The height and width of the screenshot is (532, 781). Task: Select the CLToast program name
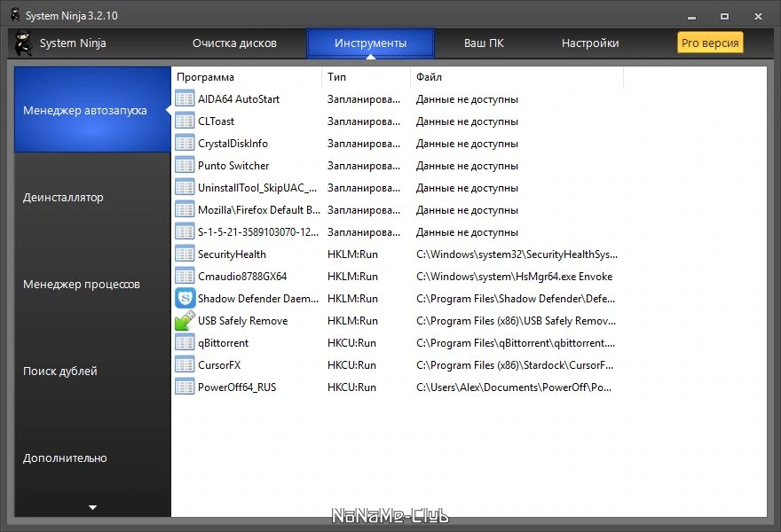(216, 121)
